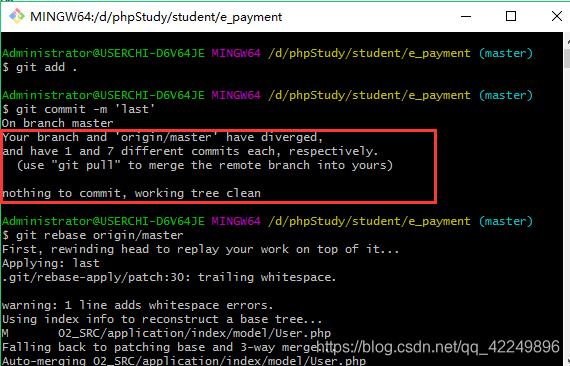This screenshot has width=570, height=366.
Task: Close the MINGW64 terminal window
Action: pyautogui.click(x=557, y=16)
